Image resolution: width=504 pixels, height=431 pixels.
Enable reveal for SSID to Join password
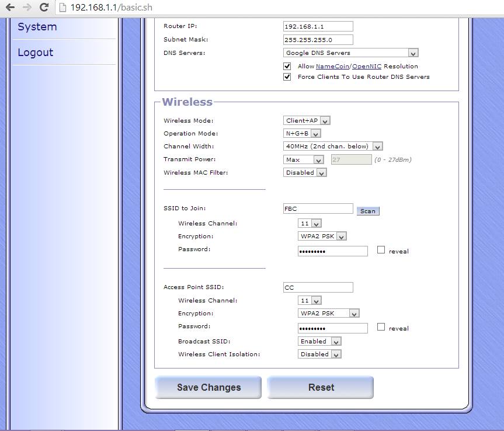pos(381,250)
